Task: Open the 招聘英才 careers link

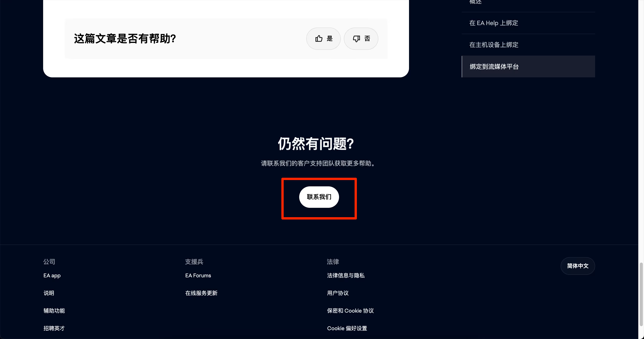Action: click(x=54, y=328)
